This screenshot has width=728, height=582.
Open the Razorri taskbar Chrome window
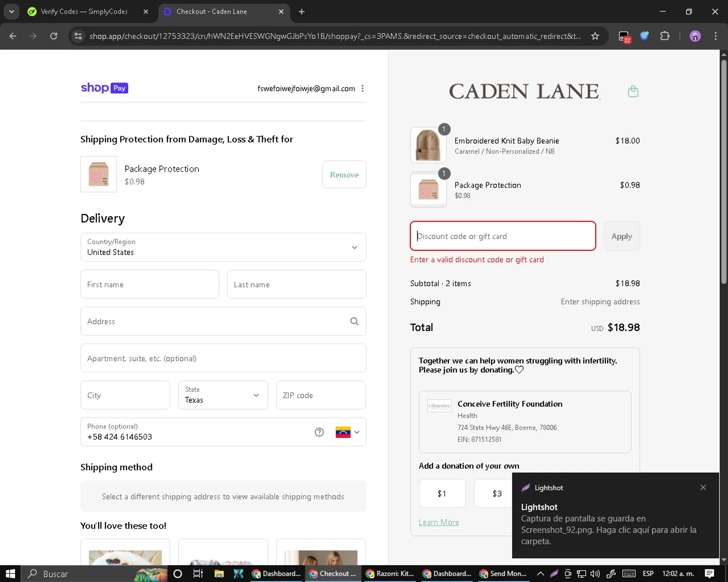pyautogui.click(x=390, y=574)
